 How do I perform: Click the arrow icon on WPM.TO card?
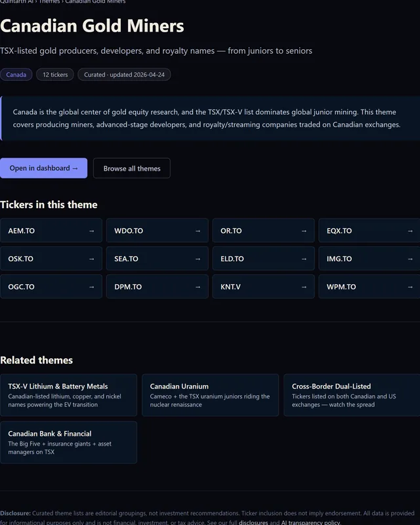coord(410,287)
